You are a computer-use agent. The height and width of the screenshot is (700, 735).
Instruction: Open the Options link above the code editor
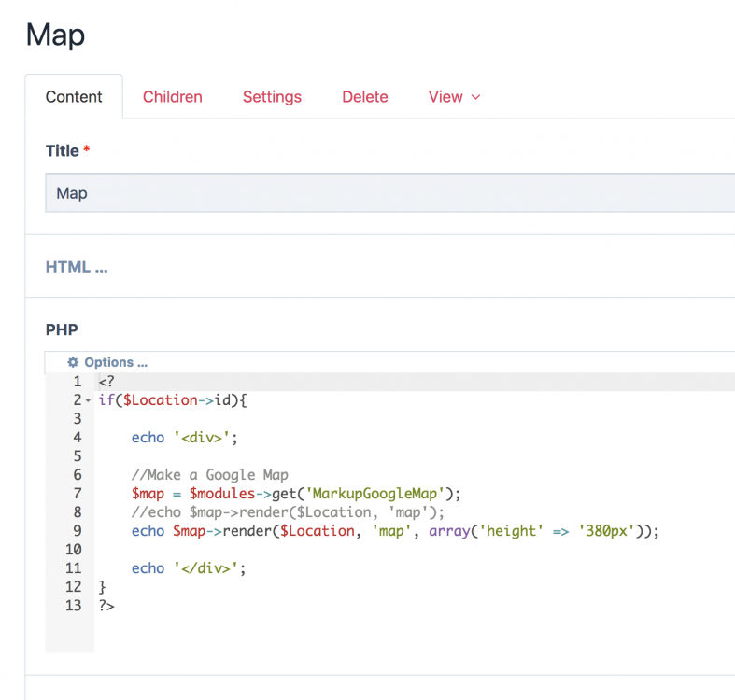pos(115,362)
